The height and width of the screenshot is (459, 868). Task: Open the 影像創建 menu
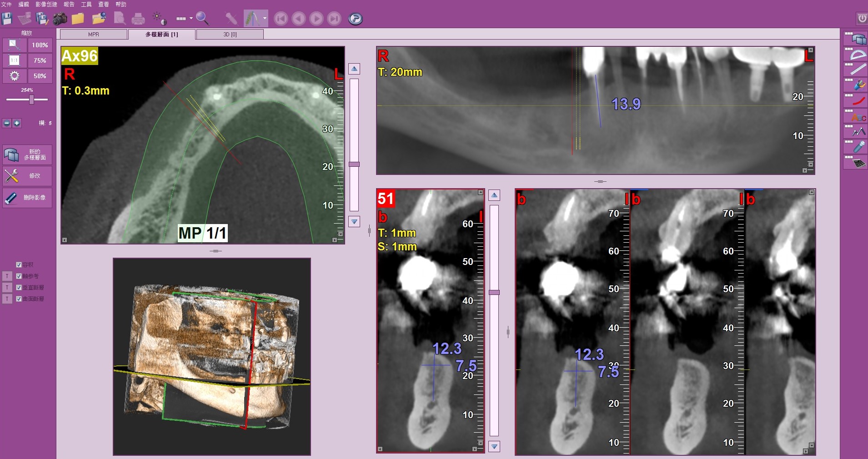click(46, 4)
